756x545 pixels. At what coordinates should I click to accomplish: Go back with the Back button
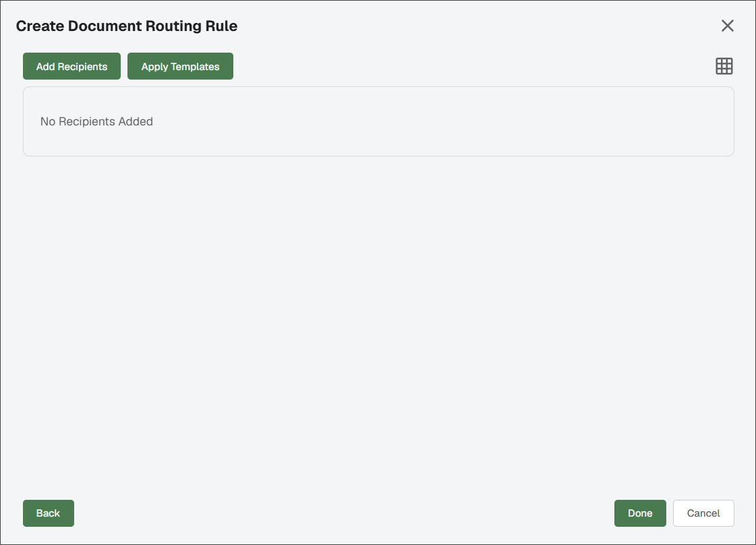48,513
